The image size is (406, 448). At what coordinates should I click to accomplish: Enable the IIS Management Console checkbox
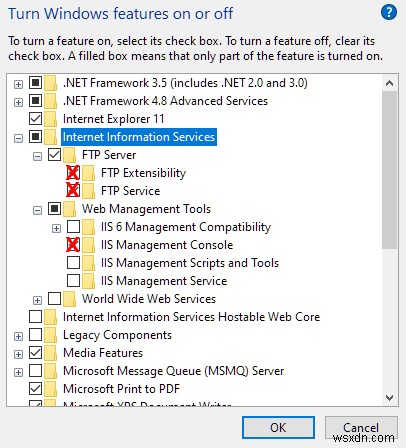tap(73, 245)
